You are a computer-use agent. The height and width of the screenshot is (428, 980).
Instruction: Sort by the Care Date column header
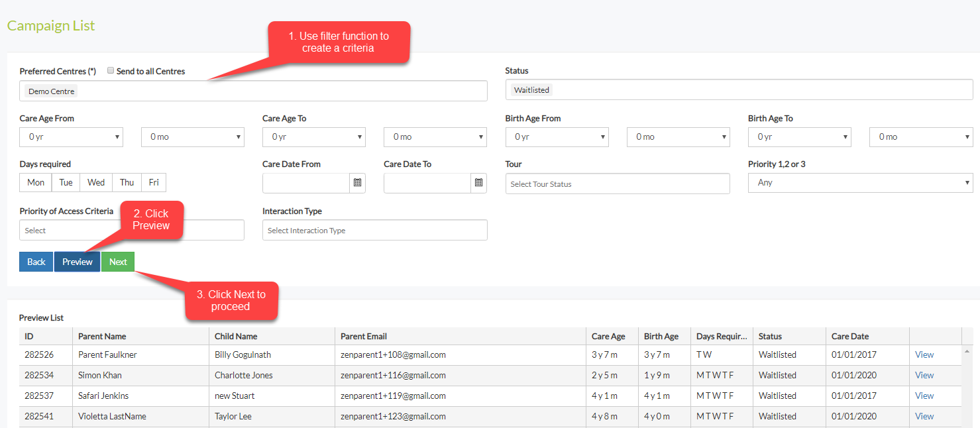[x=867, y=336]
